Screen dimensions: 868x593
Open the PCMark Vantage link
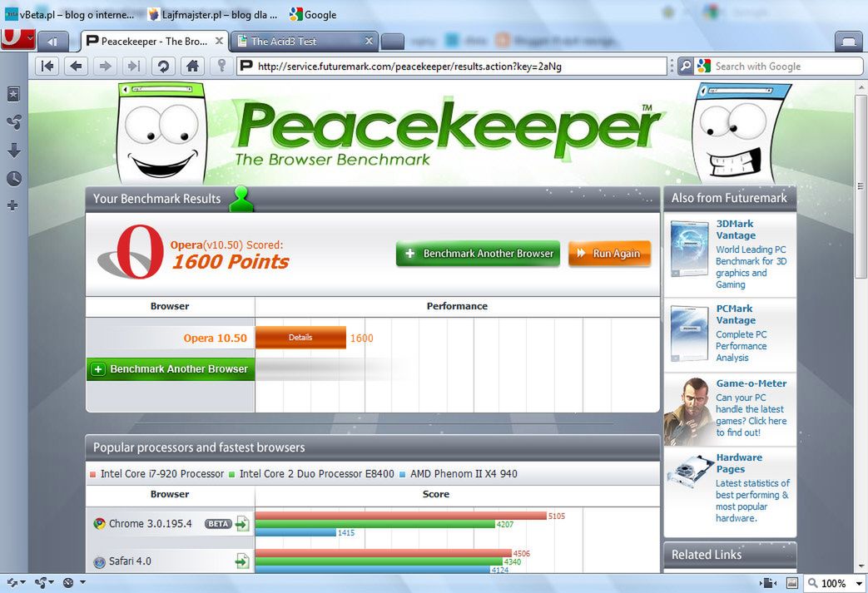pyautogui.click(x=735, y=314)
